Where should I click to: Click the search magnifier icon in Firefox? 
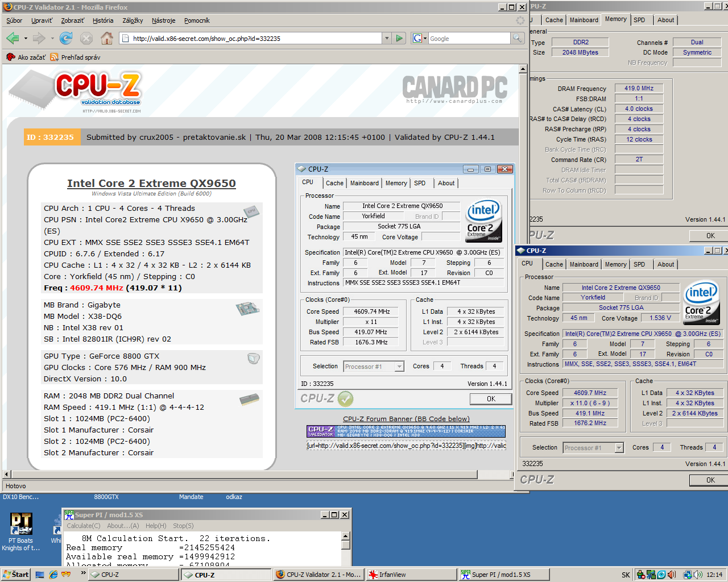pyautogui.click(x=517, y=38)
